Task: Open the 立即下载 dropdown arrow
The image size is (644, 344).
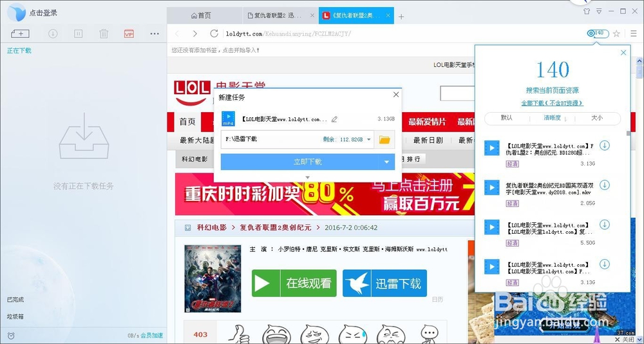Action: click(386, 162)
